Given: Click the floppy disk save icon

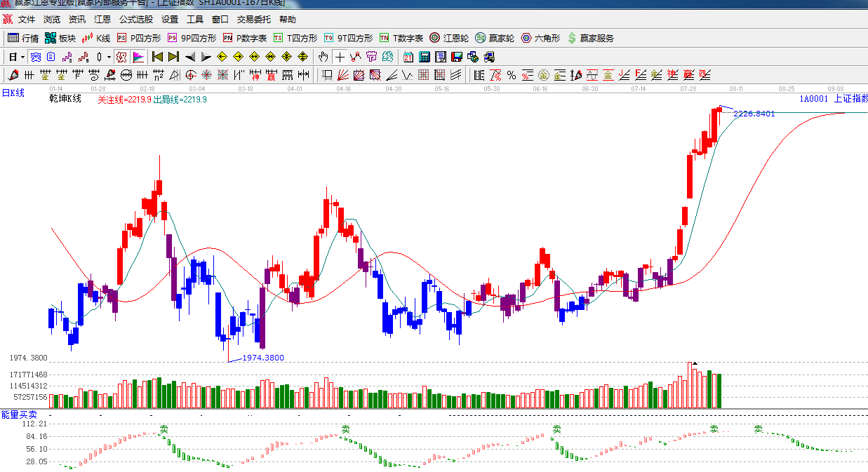Looking at the screenshot, I should 457,57.
